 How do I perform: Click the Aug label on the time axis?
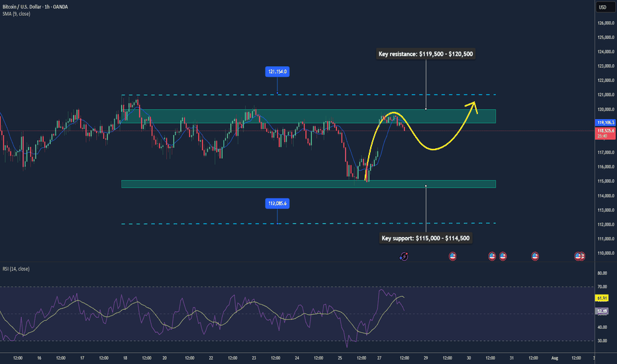554,358
